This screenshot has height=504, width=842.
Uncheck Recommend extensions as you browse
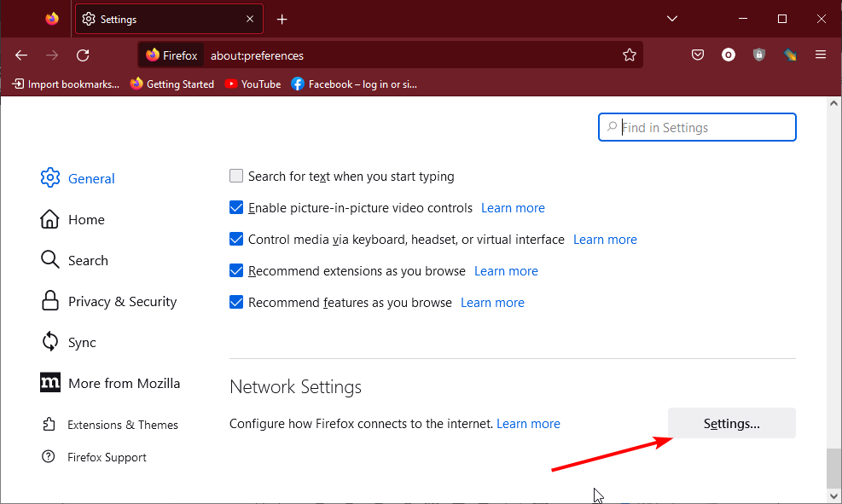pyautogui.click(x=237, y=271)
